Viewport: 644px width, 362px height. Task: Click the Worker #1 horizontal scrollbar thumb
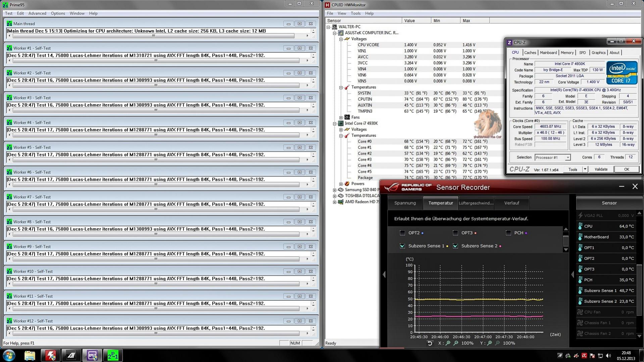(156, 61)
